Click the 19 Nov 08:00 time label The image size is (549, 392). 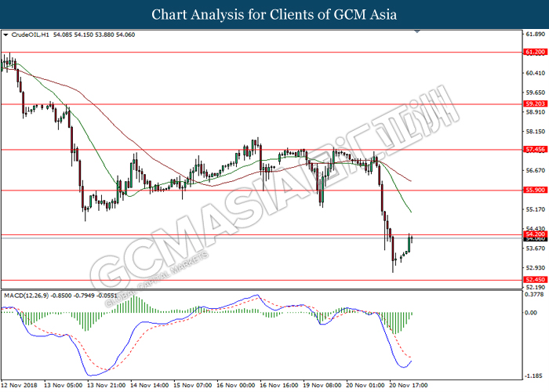322,385
